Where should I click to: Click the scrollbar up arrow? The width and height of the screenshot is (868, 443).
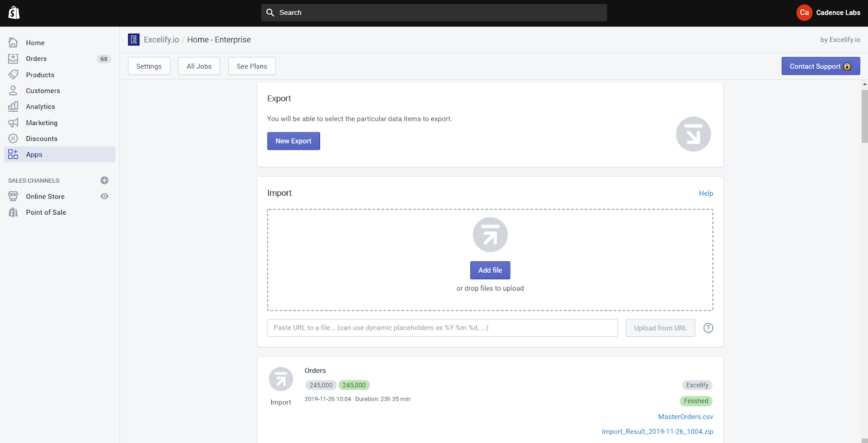[865, 85]
